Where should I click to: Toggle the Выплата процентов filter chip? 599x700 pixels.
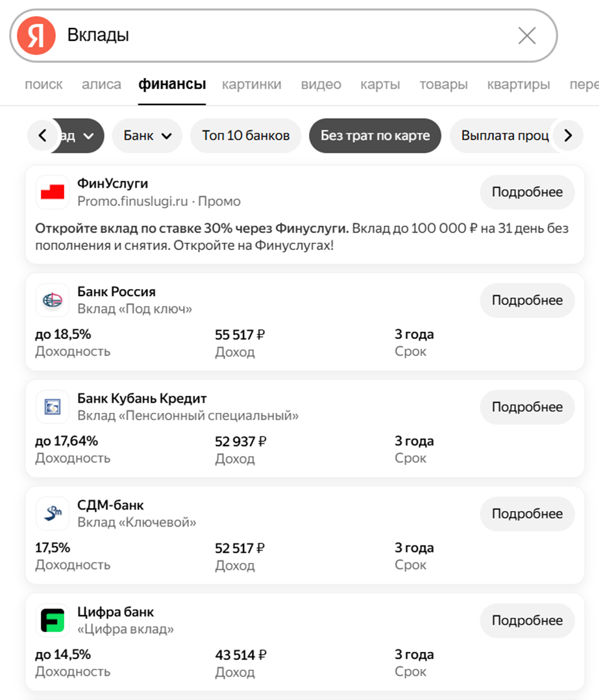click(x=505, y=136)
